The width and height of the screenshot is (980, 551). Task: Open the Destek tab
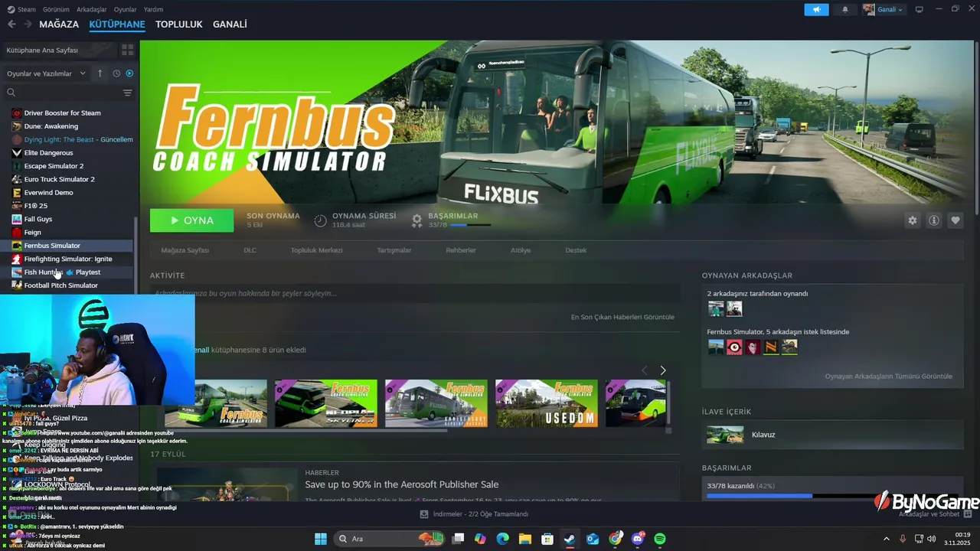(576, 250)
